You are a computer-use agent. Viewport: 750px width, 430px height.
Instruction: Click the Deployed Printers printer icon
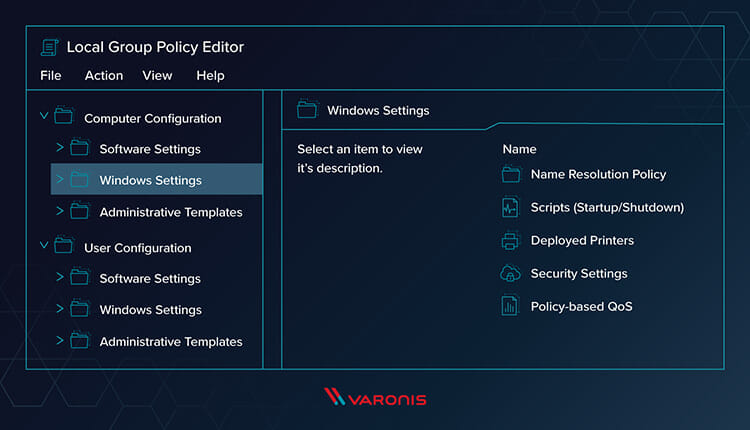click(x=510, y=240)
